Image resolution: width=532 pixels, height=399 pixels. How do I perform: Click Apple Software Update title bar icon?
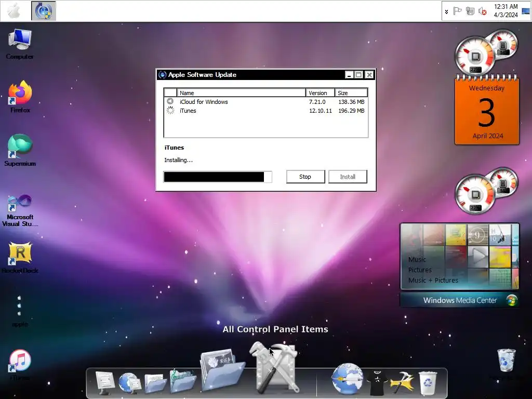163,75
